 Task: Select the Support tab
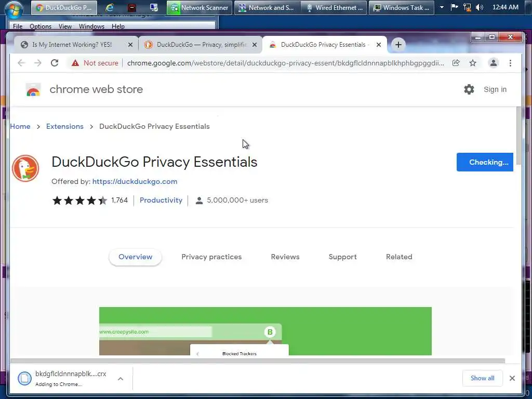pos(343,257)
